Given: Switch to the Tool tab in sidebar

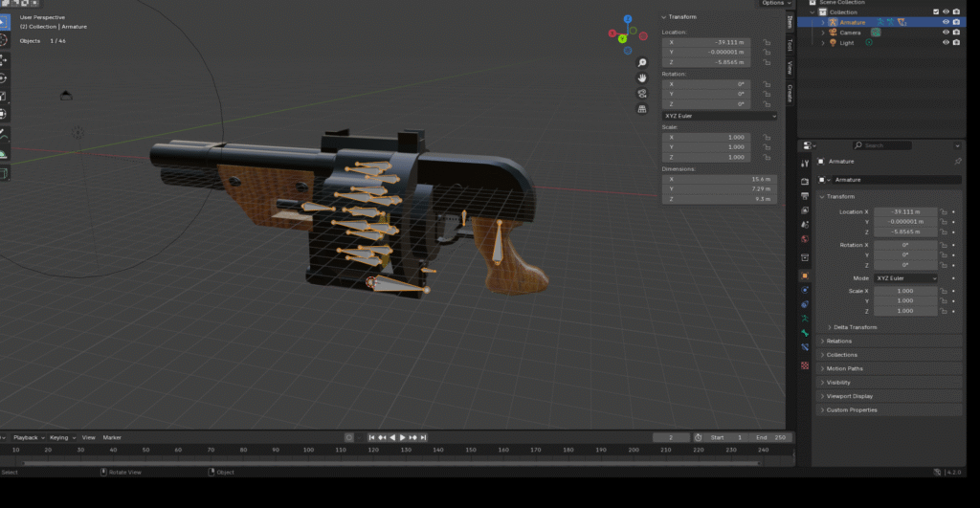Looking at the screenshot, I should tap(790, 44).
